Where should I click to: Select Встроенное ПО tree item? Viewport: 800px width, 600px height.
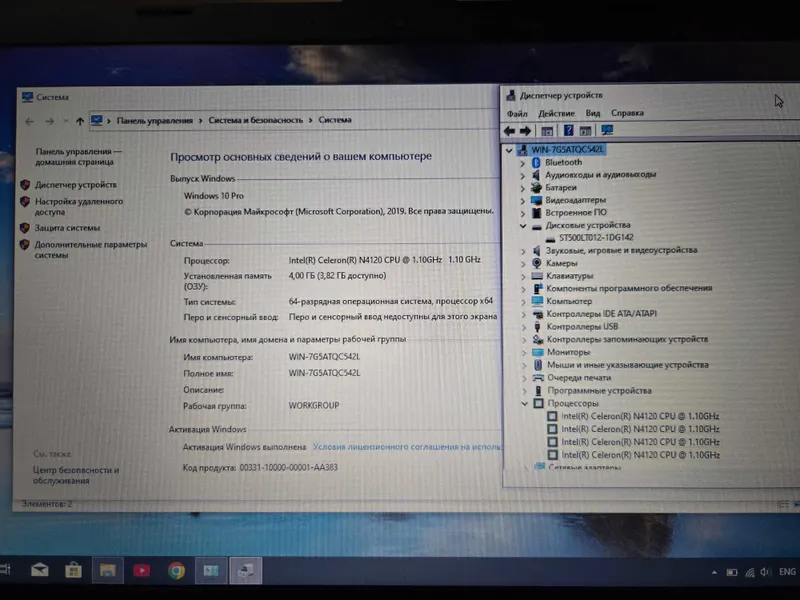576,213
